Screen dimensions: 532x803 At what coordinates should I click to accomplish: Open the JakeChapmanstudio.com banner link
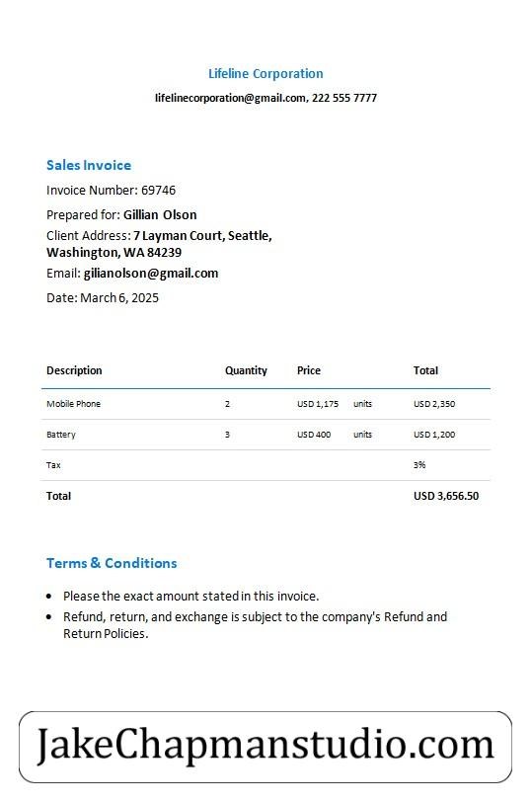266,747
